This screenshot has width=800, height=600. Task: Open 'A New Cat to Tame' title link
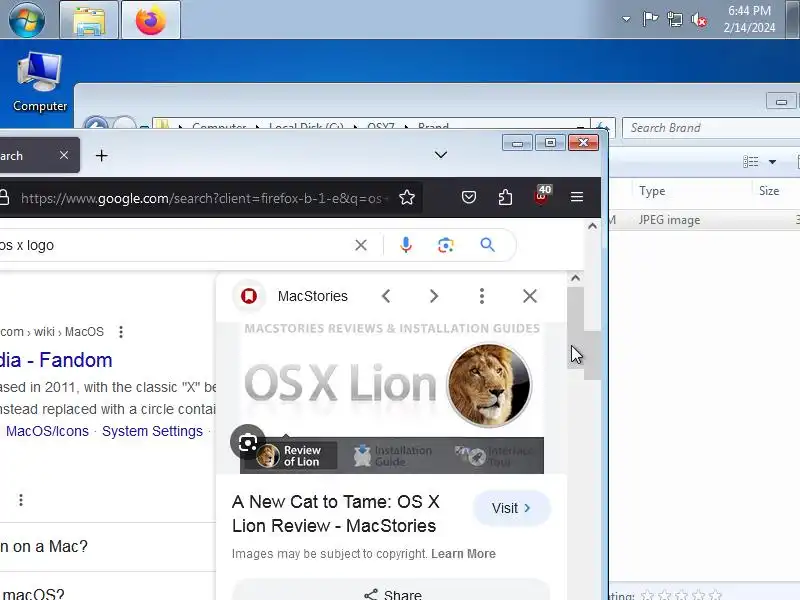(x=336, y=514)
